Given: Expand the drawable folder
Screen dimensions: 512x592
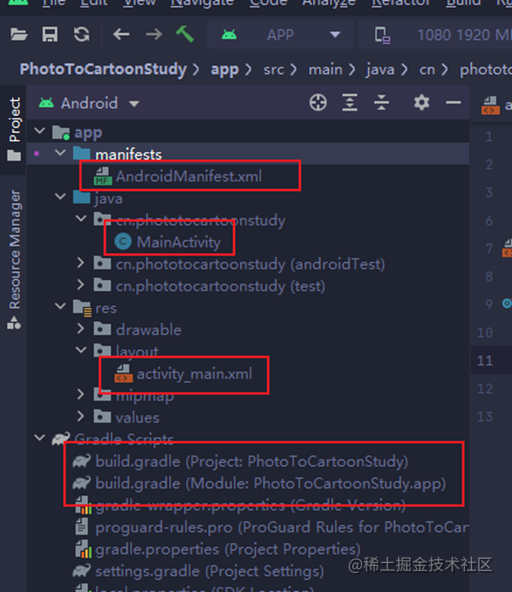Looking at the screenshot, I should pyautogui.click(x=80, y=329).
